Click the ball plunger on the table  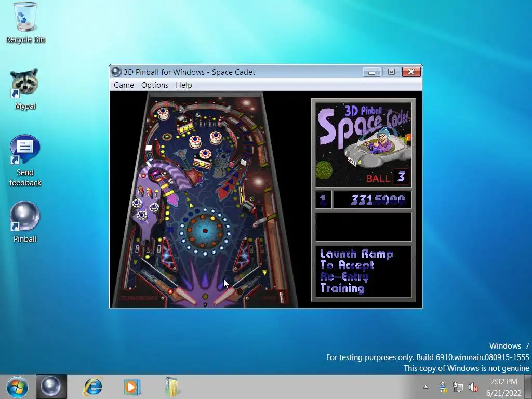coord(282,297)
